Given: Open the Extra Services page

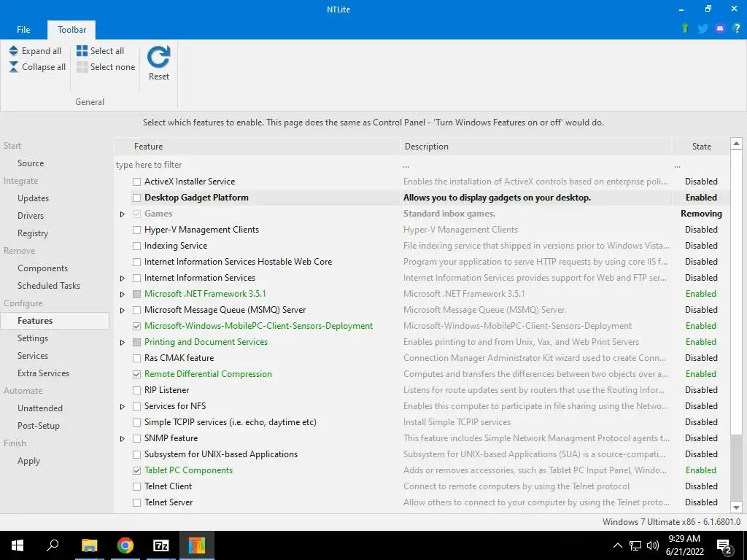Looking at the screenshot, I should 43,373.
